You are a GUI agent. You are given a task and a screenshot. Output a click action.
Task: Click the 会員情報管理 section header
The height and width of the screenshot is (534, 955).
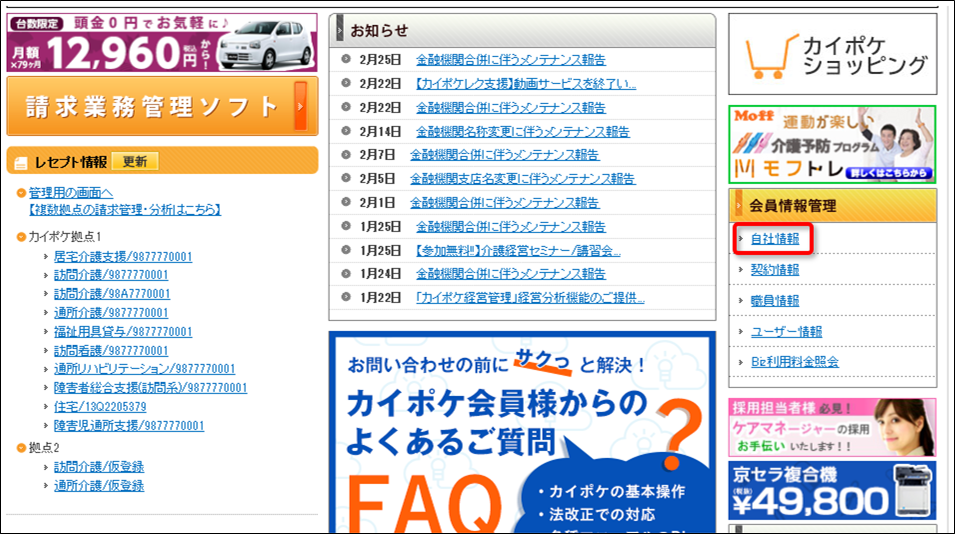click(x=833, y=206)
